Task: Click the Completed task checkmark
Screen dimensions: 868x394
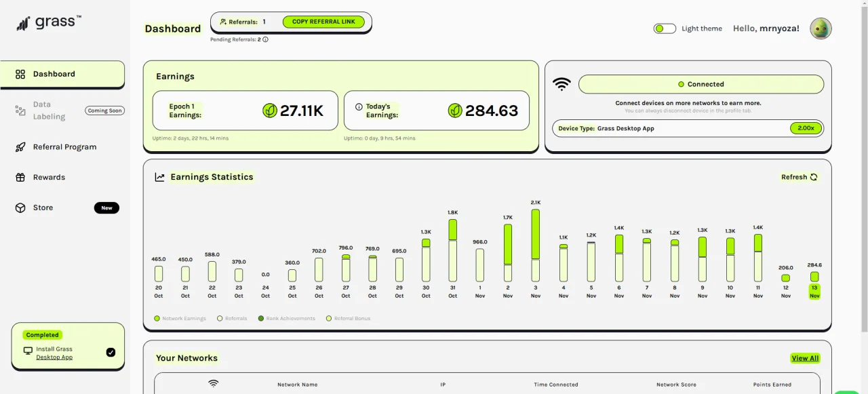Action: [111, 352]
